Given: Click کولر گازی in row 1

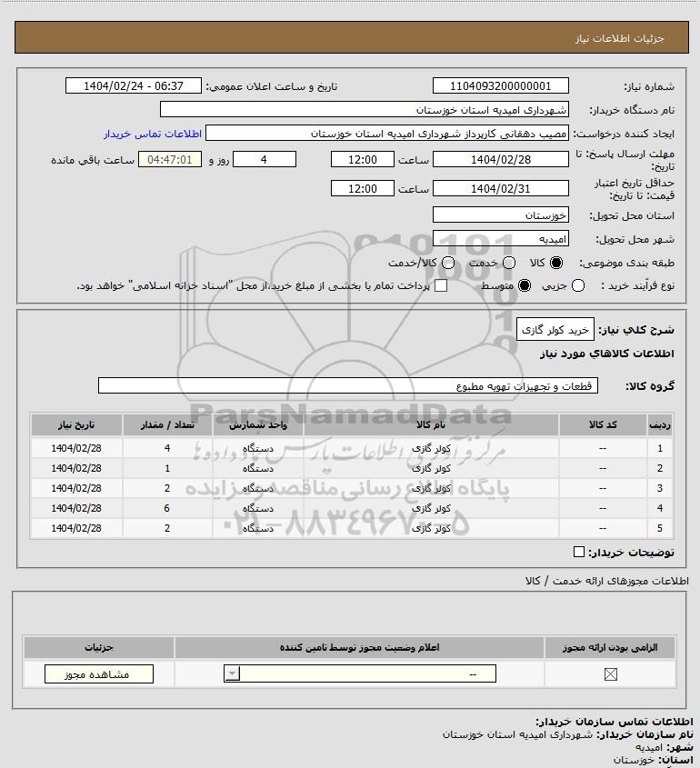Looking at the screenshot, I should pyautogui.click(x=431, y=448).
